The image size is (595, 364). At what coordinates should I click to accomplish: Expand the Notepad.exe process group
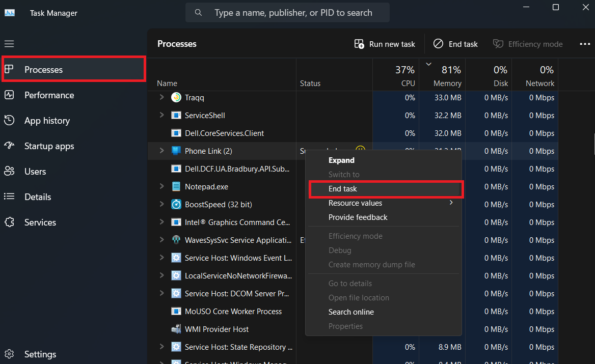[161, 186]
